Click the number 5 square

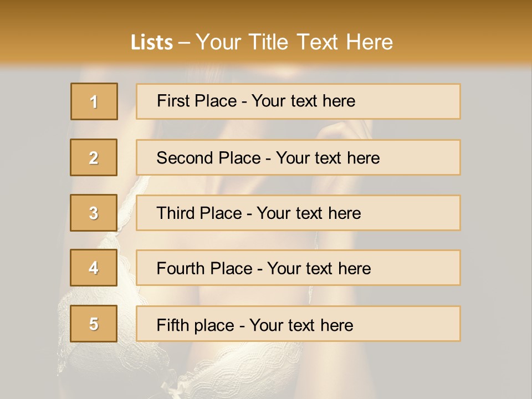(94, 324)
